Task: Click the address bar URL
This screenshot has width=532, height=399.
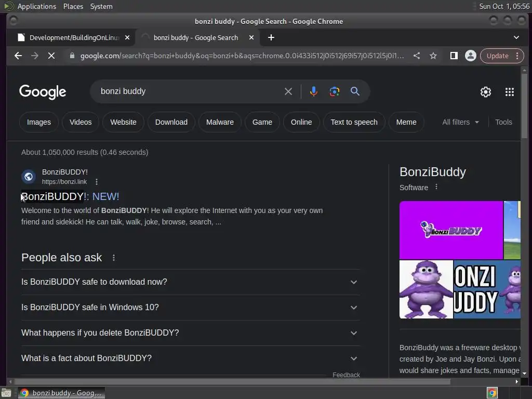Action: click(x=242, y=56)
